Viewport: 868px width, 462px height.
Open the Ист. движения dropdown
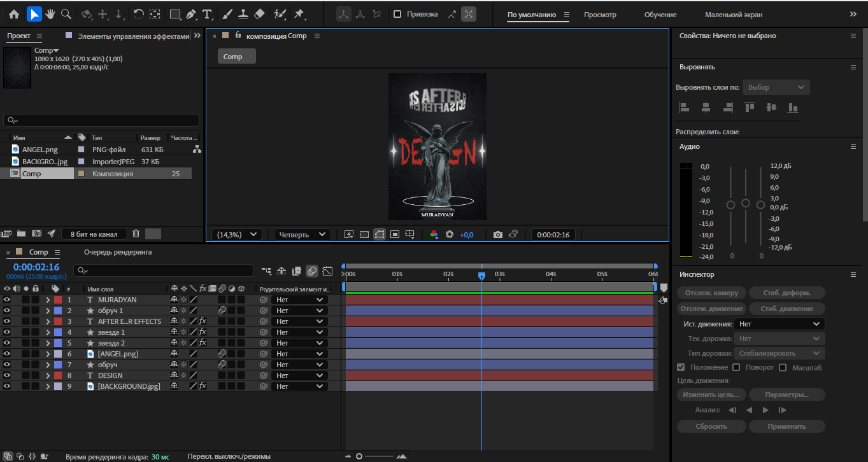779,324
